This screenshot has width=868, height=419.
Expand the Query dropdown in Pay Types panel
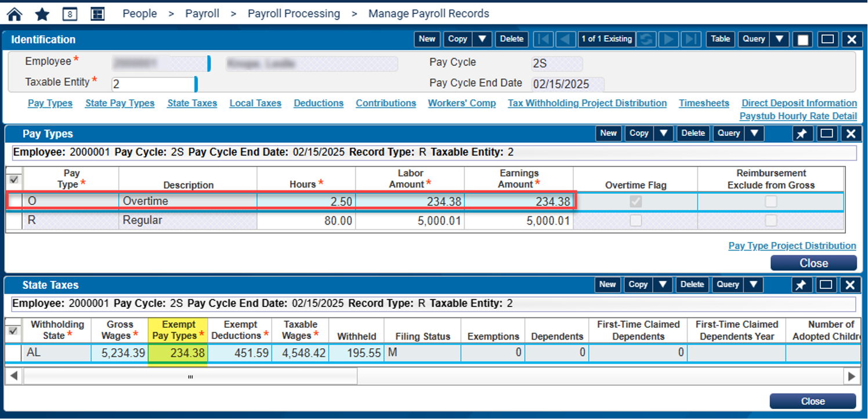click(755, 133)
